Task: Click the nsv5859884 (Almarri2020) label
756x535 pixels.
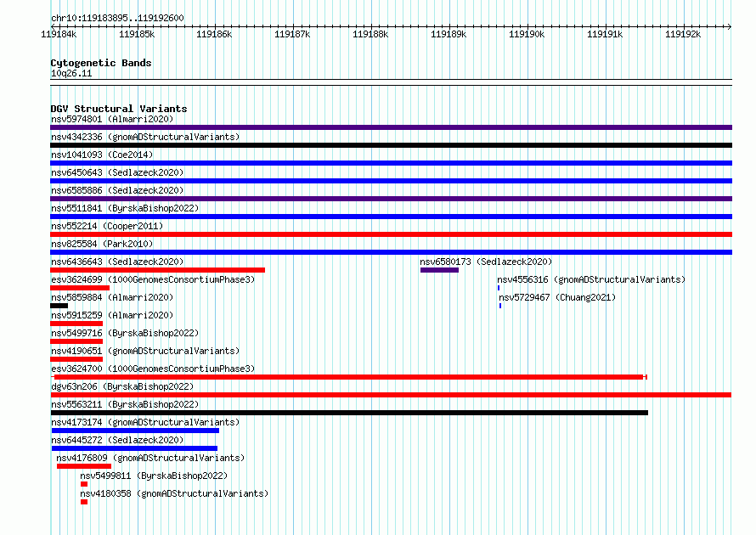Action: [112, 297]
